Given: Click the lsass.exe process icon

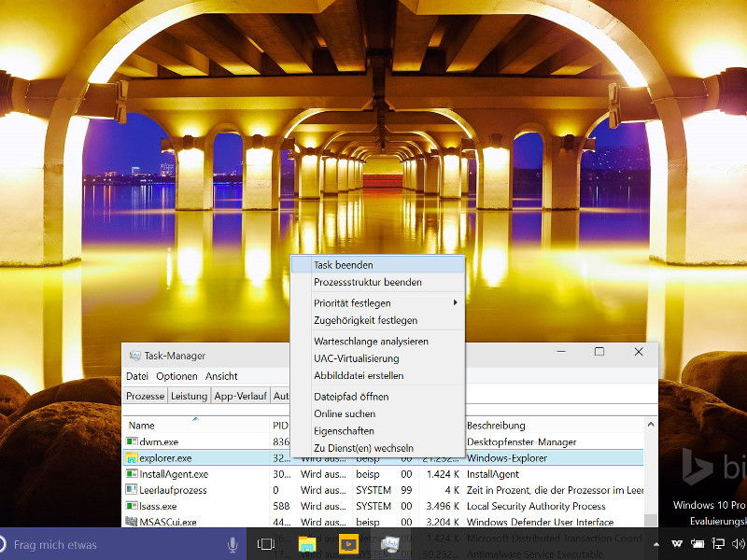Looking at the screenshot, I should (x=132, y=506).
